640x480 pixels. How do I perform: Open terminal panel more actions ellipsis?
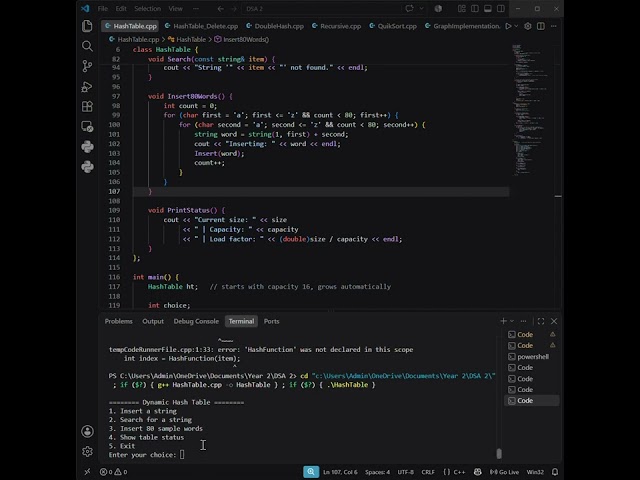click(x=523, y=321)
